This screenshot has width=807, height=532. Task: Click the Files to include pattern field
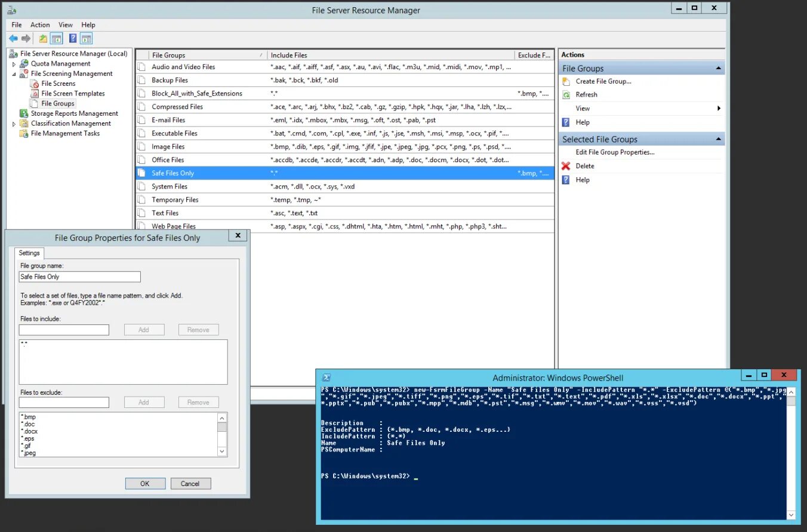point(64,330)
